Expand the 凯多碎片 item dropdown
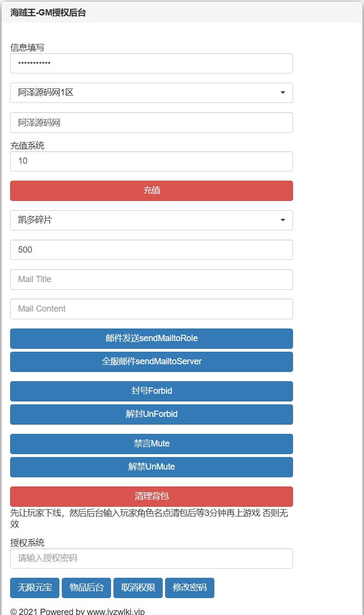Viewport: 364px width, 615px height. pyautogui.click(x=151, y=220)
